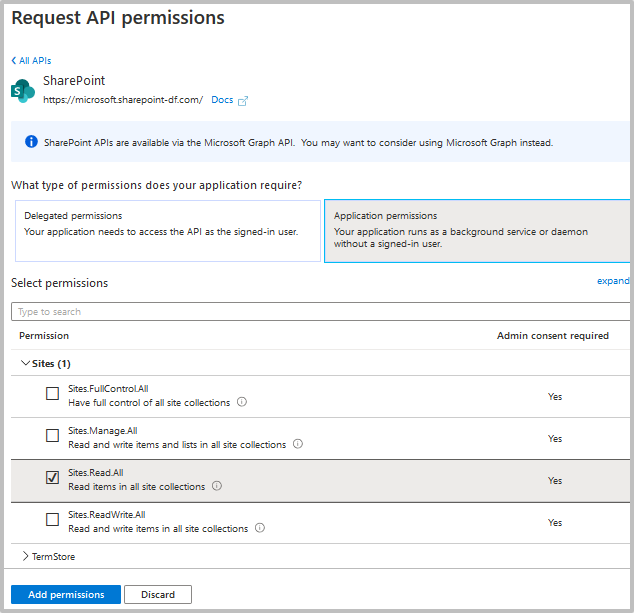This screenshot has height=613, width=634.
Task: Click the Sites.Manage.All permission name
Action: (103, 431)
